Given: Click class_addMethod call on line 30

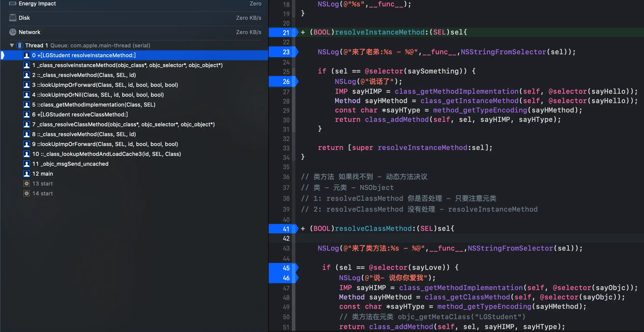Looking at the screenshot, I should pos(397,120).
